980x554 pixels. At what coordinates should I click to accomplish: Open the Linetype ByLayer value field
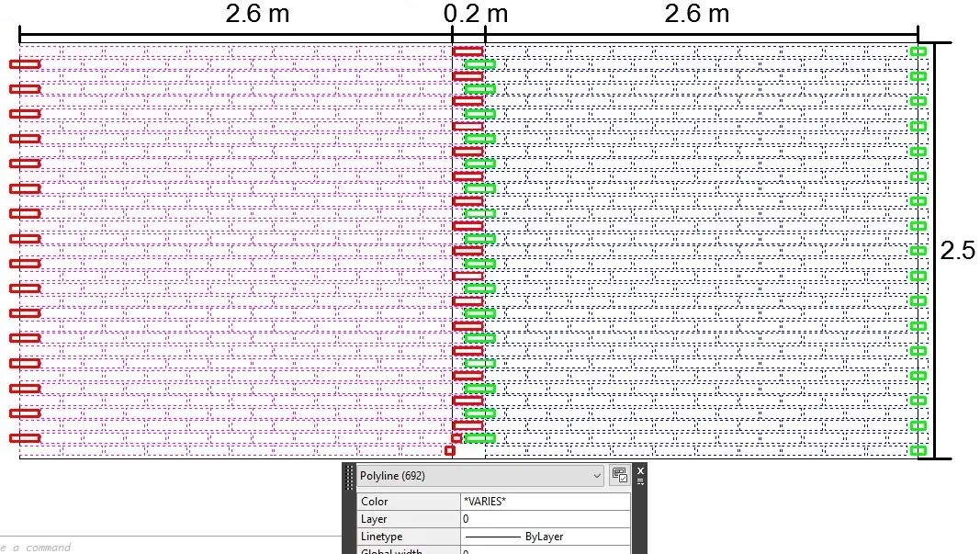point(545,537)
